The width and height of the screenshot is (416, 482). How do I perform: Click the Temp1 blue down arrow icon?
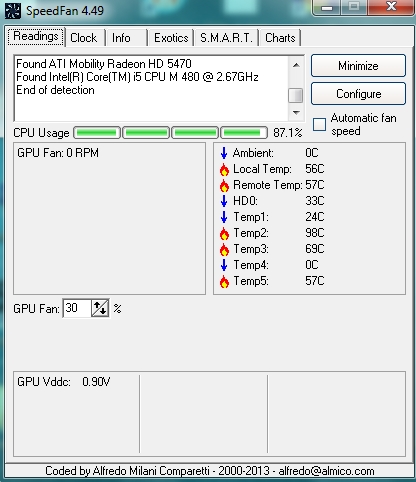[224, 217]
